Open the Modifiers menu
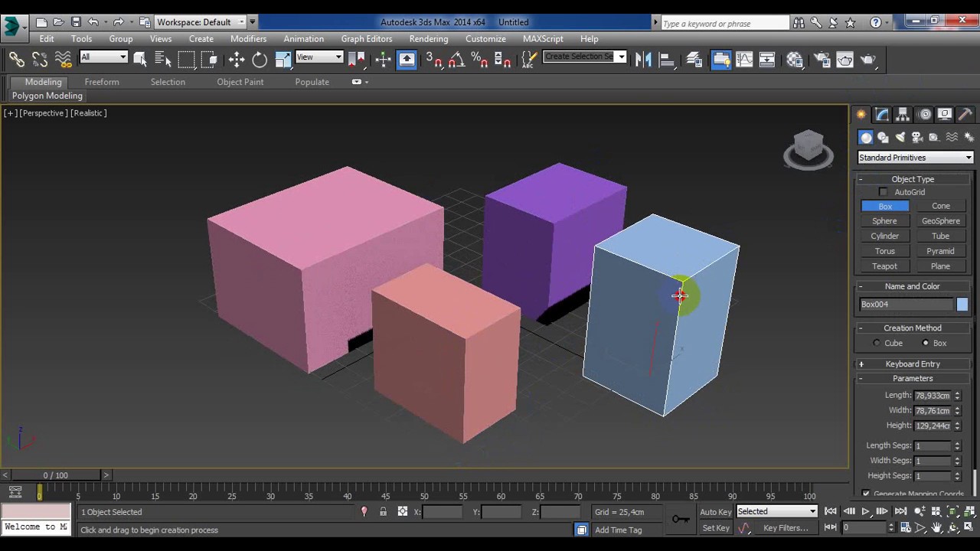The width and height of the screenshot is (980, 551). pyautogui.click(x=249, y=39)
